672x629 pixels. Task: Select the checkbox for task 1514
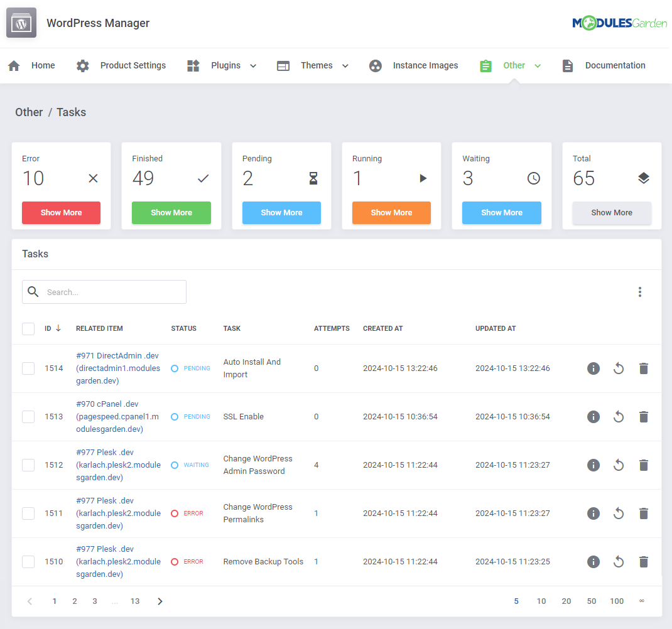[28, 368]
